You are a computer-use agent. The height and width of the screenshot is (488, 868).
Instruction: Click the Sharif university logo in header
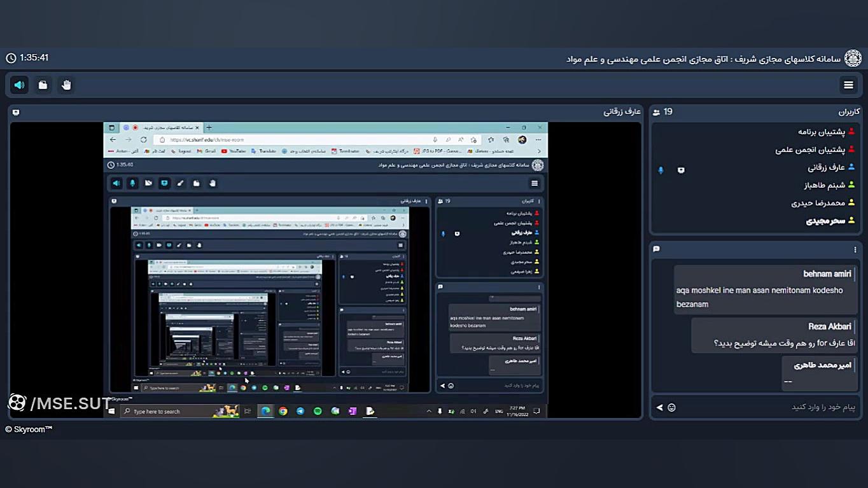pyautogui.click(x=853, y=59)
